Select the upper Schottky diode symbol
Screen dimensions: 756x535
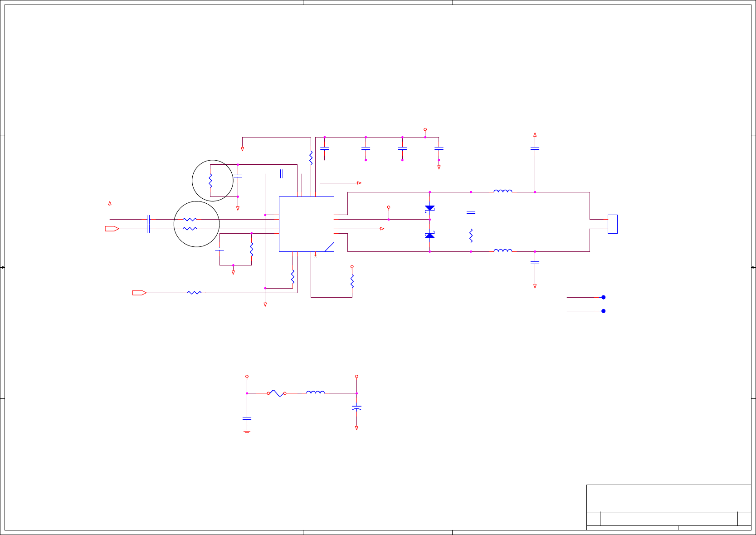tap(429, 208)
